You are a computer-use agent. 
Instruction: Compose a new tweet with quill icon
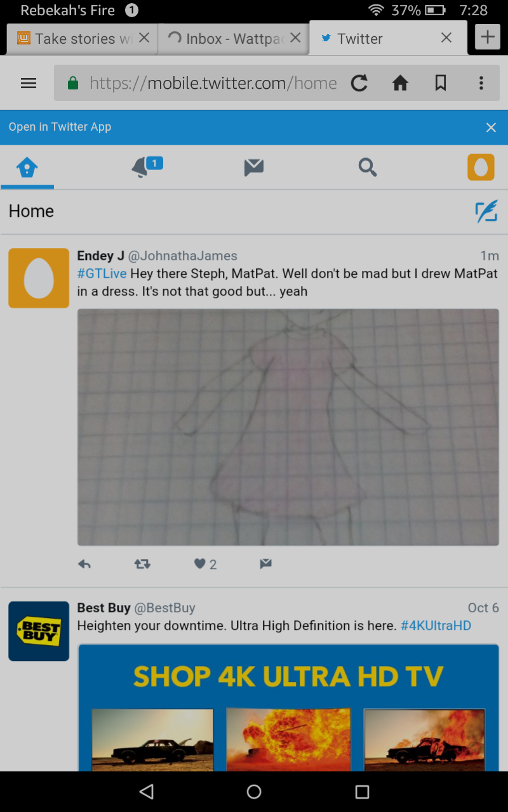pos(486,211)
